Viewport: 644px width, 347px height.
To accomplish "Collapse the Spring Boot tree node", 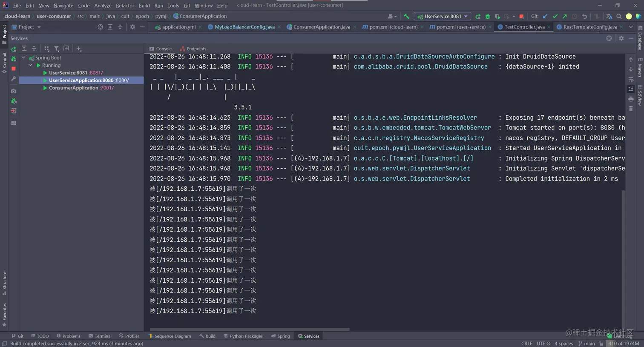I will coord(23,57).
